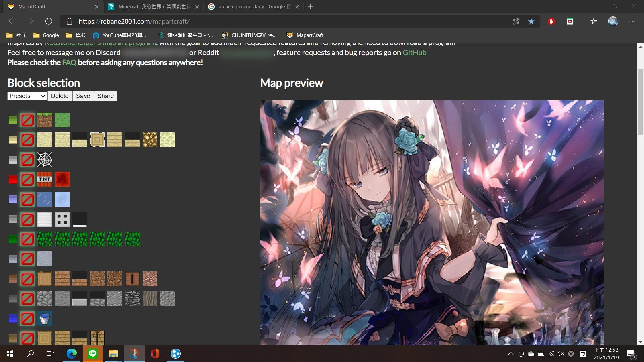Disable the iron color row
The width and height of the screenshot is (644, 362).
(x=27, y=219)
